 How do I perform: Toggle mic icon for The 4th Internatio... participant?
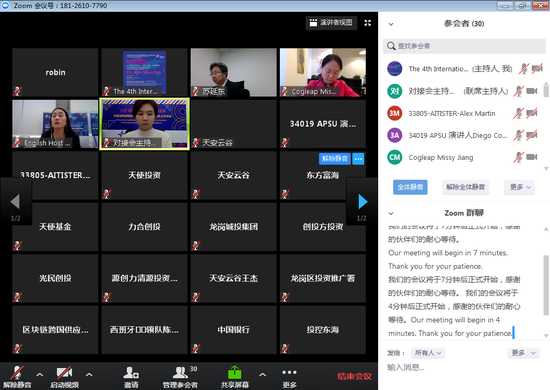coord(524,68)
